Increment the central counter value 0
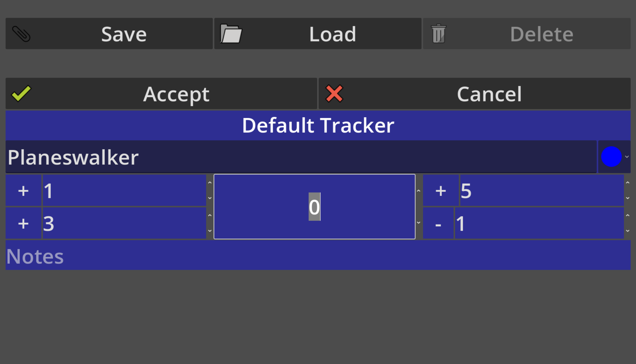636x364 pixels. click(419, 191)
